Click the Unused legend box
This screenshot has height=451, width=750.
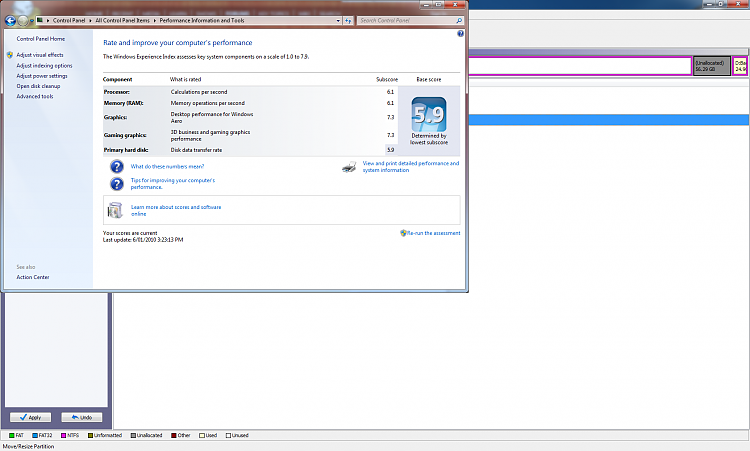click(x=228, y=436)
